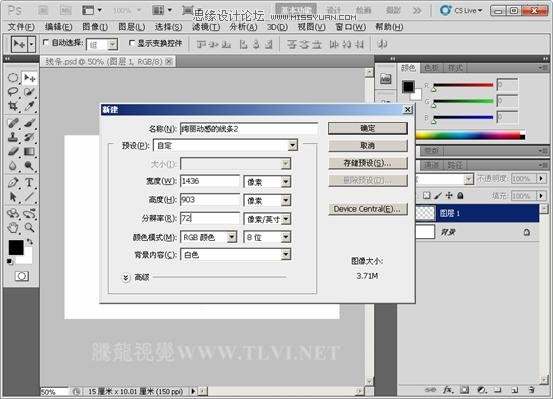Open width unit dropdown
Image resolution: width=553 pixels, height=399 pixels.
coord(286,182)
